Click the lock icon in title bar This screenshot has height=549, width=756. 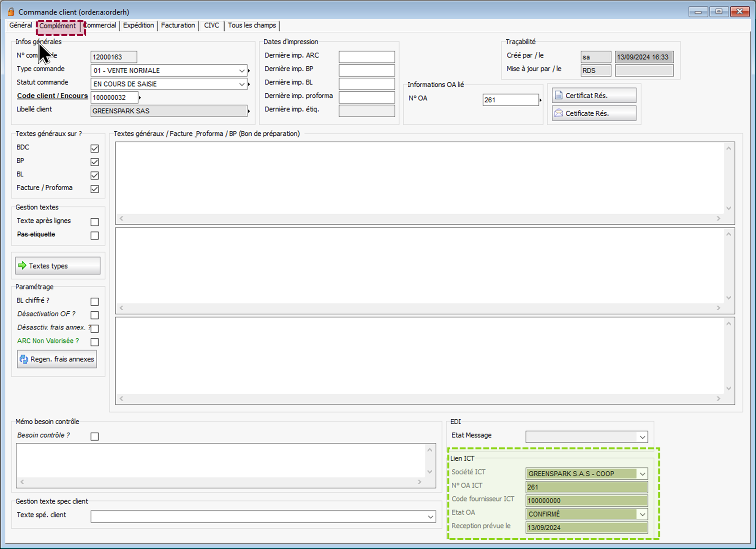[11, 12]
